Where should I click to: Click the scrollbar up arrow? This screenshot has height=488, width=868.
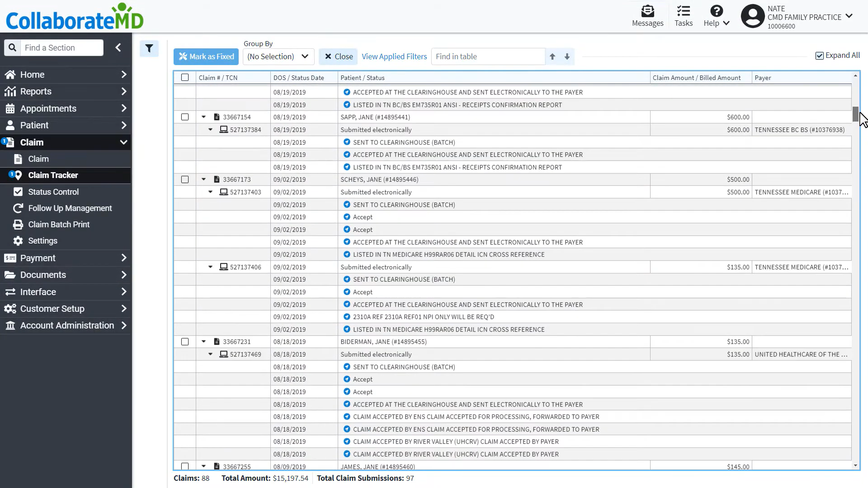(x=855, y=75)
